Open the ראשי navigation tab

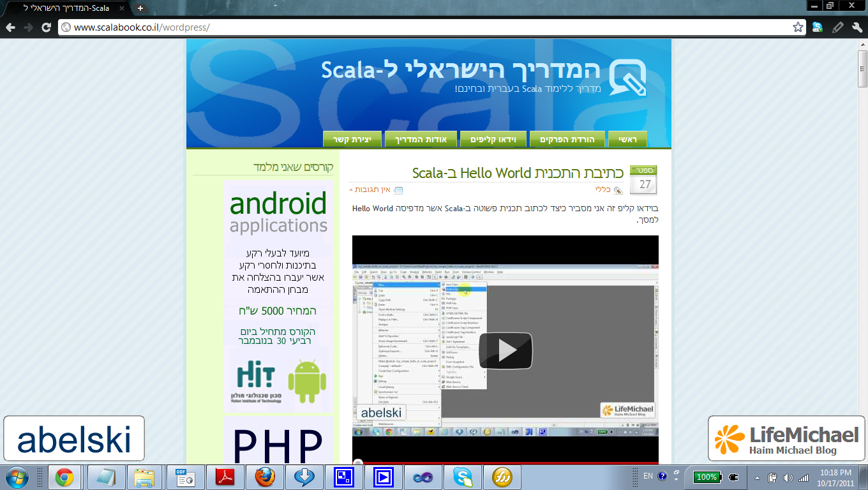coord(627,139)
